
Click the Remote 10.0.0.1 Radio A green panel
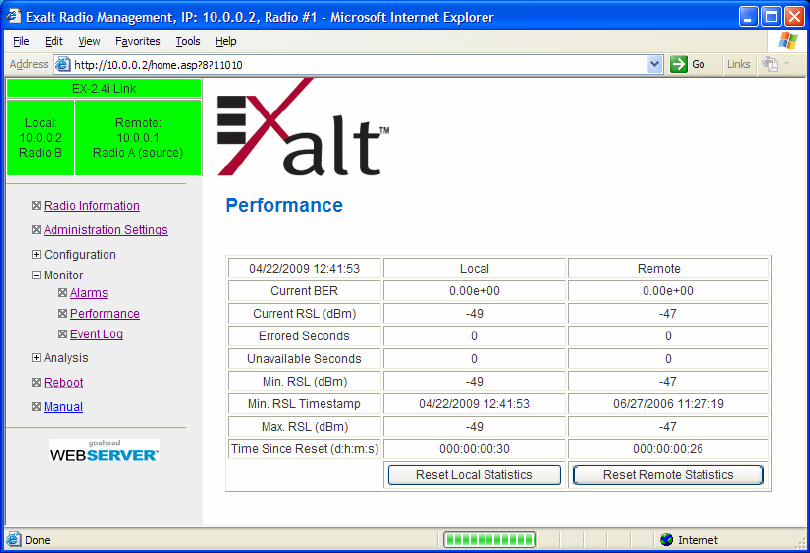[138, 137]
